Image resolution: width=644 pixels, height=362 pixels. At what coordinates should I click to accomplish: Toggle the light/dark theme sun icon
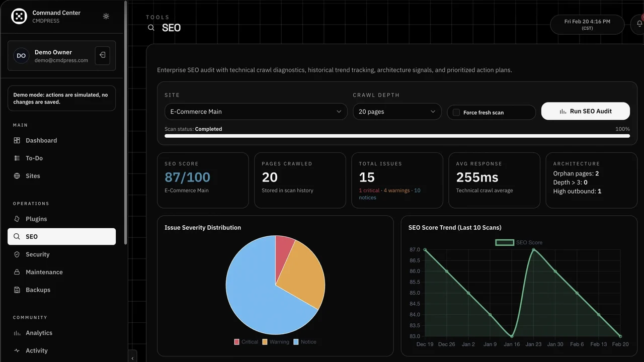pos(106,16)
